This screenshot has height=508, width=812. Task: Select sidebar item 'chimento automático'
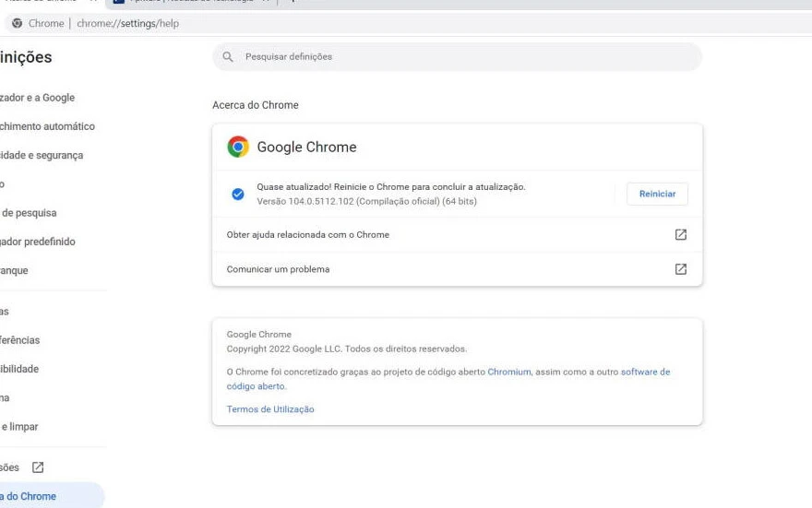[x=47, y=126]
